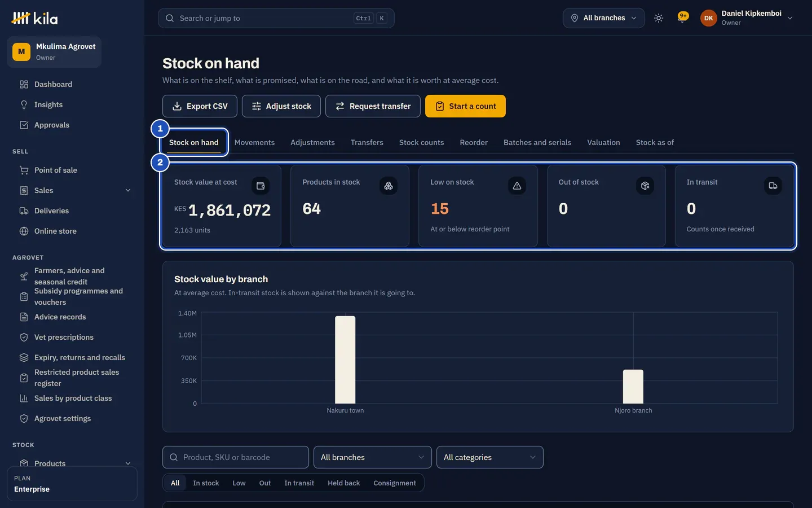Select the 'Consignment' filter chip
The image size is (812, 508).
[x=395, y=483]
